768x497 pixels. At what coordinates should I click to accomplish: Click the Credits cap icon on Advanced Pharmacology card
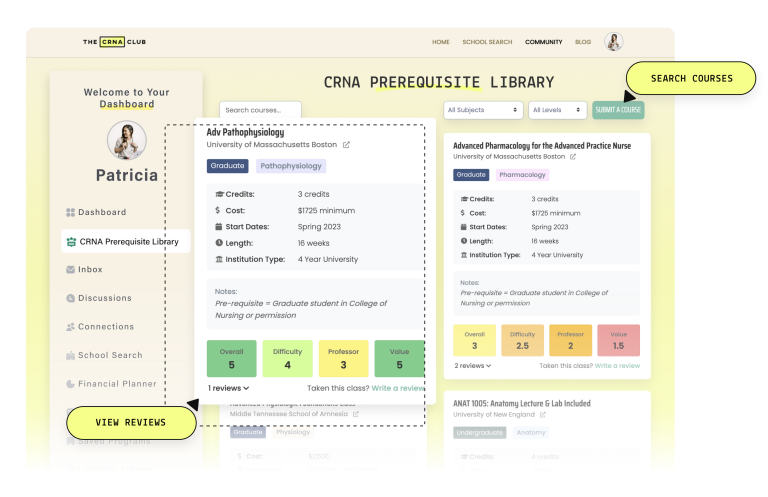point(464,199)
